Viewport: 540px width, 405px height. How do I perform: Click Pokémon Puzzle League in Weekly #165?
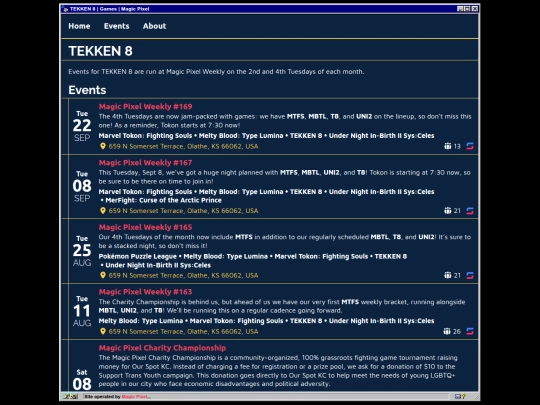point(137,257)
